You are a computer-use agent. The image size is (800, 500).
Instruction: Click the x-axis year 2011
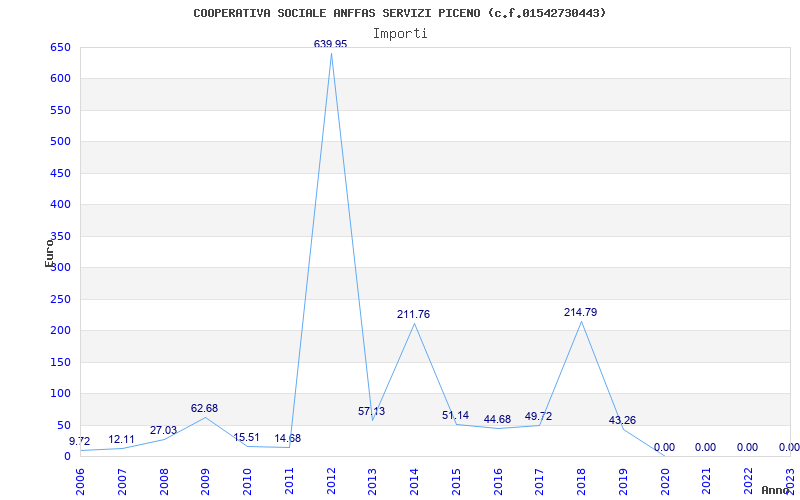tap(289, 481)
